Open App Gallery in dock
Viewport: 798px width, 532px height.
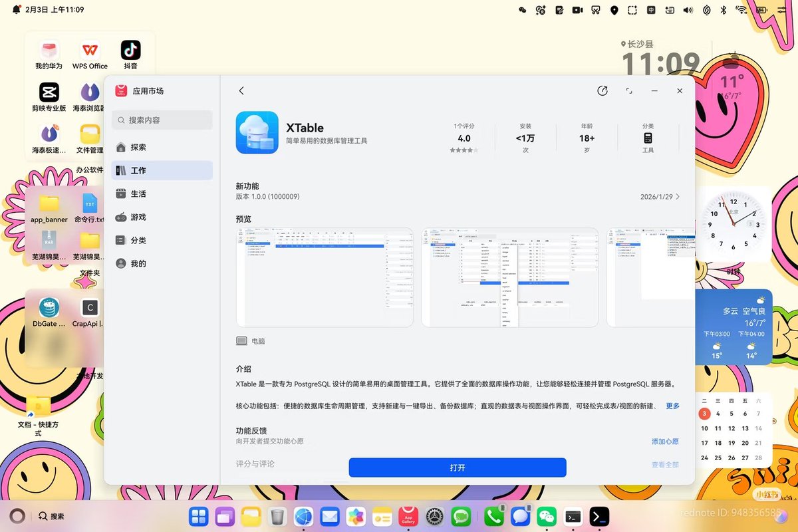pyautogui.click(x=408, y=515)
